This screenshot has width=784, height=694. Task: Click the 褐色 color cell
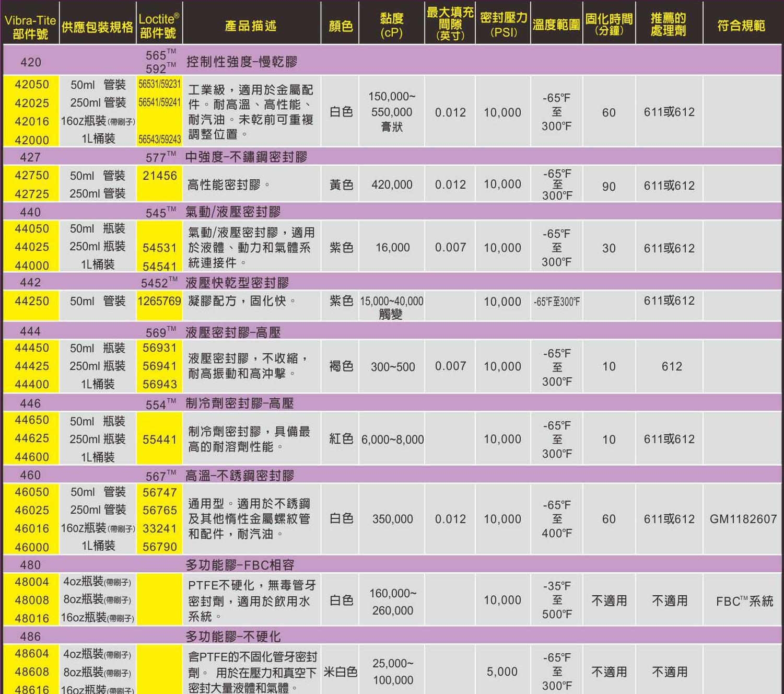[341, 366]
